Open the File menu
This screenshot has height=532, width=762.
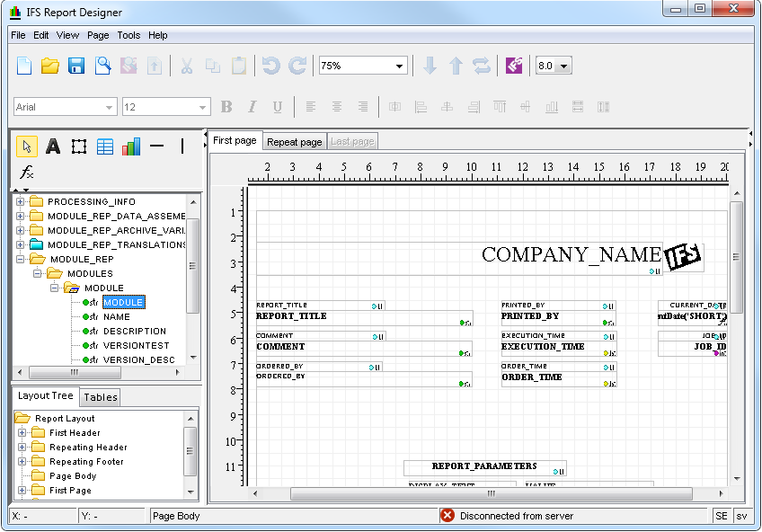click(18, 35)
